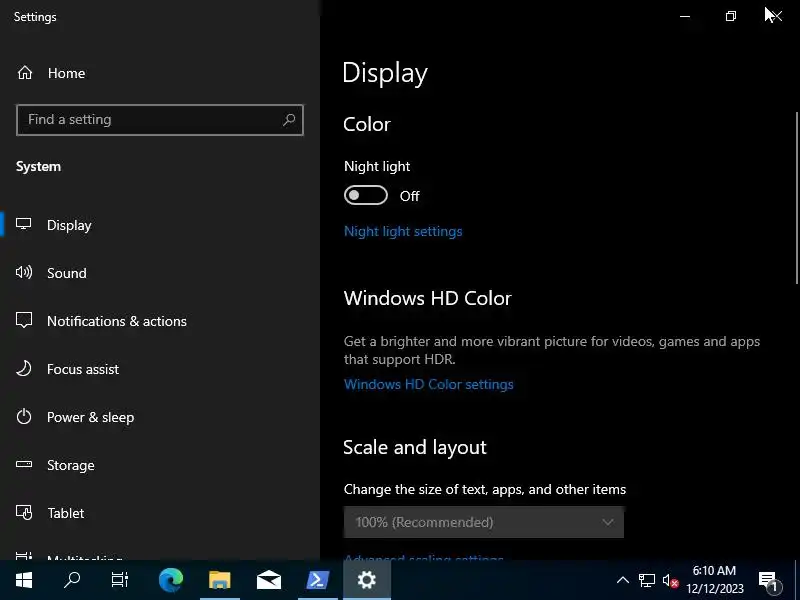This screenshot has width=800, height=600.
Task: Open network status tray icon
Action: [646, 580]
